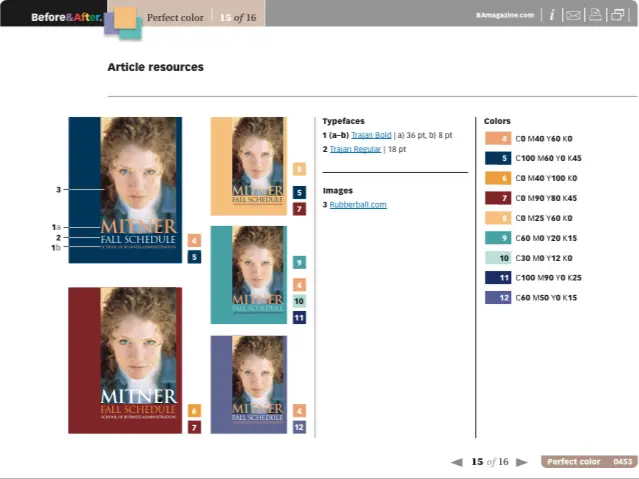
Task: Click the Perfect color 0453 footer label
Action: pos(588,462)
